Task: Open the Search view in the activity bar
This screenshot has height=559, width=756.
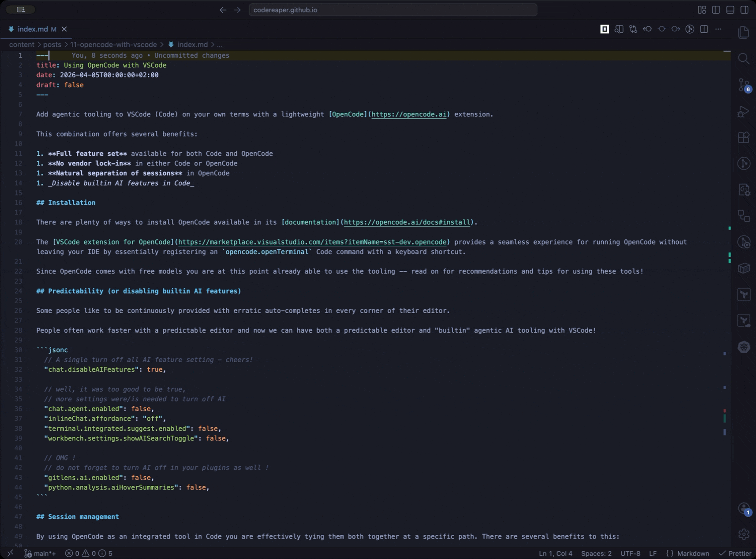Action: click(744, 59)
